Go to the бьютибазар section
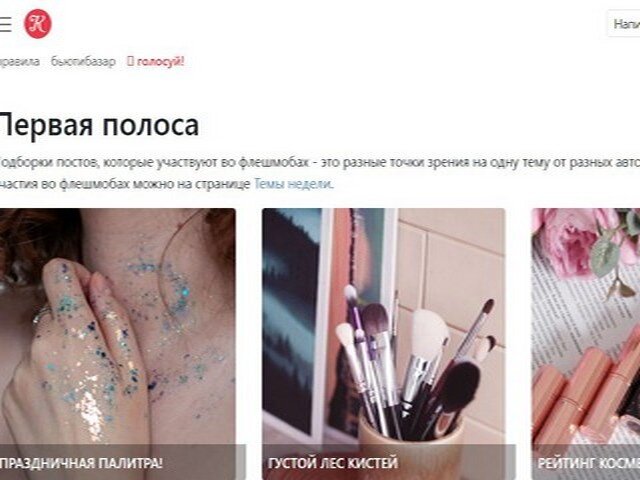 (83, 62)
